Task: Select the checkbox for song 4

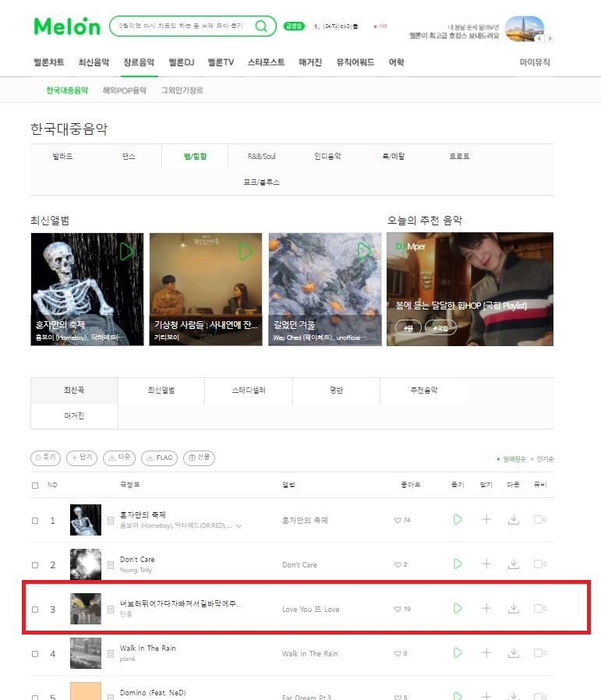Action: pos(35,653)
